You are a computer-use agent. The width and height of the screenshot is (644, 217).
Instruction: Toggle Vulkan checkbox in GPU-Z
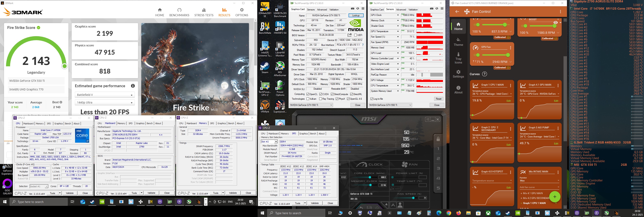[308, 99]
